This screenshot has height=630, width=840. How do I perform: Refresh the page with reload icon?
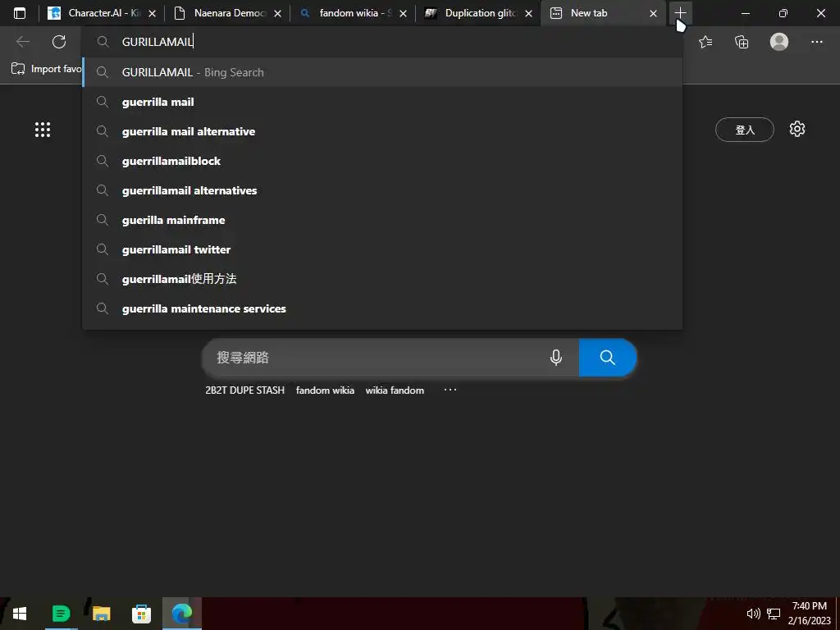point(59,42)
